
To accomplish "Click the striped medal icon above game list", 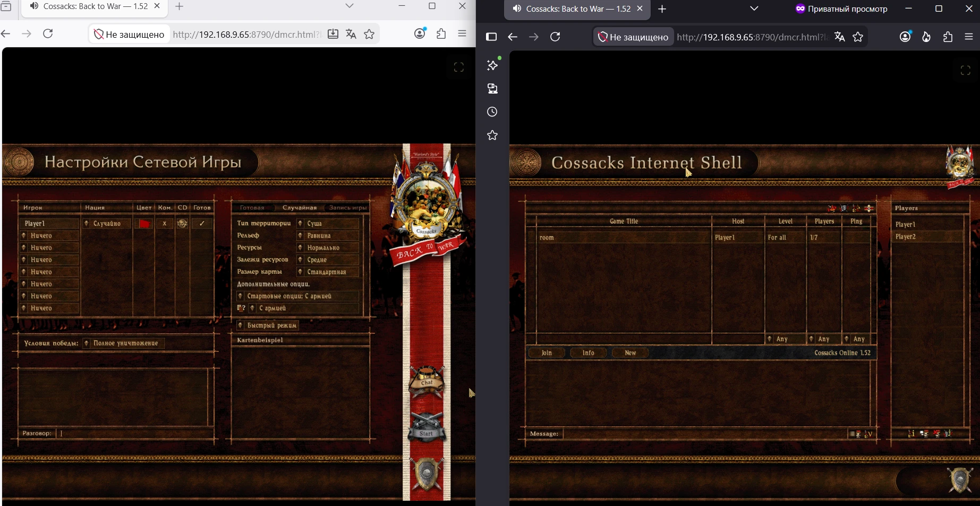I will click(x=869, y=208).
